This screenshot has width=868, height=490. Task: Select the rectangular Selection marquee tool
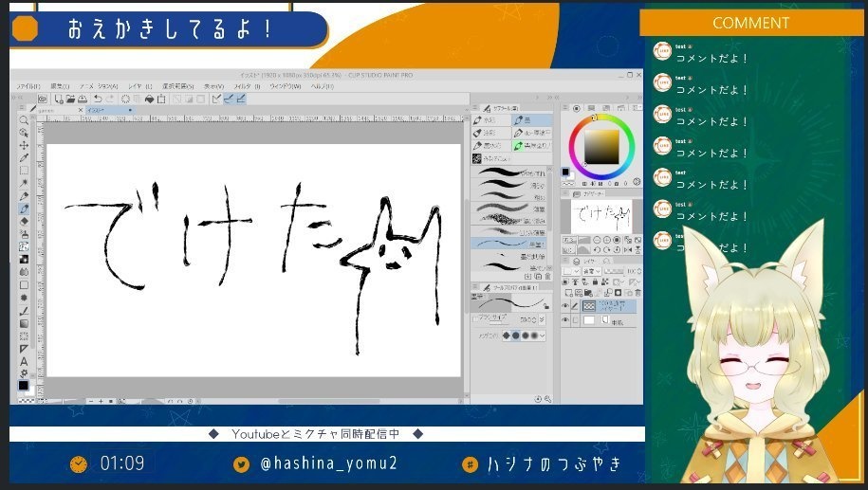(x=24, y=171)
